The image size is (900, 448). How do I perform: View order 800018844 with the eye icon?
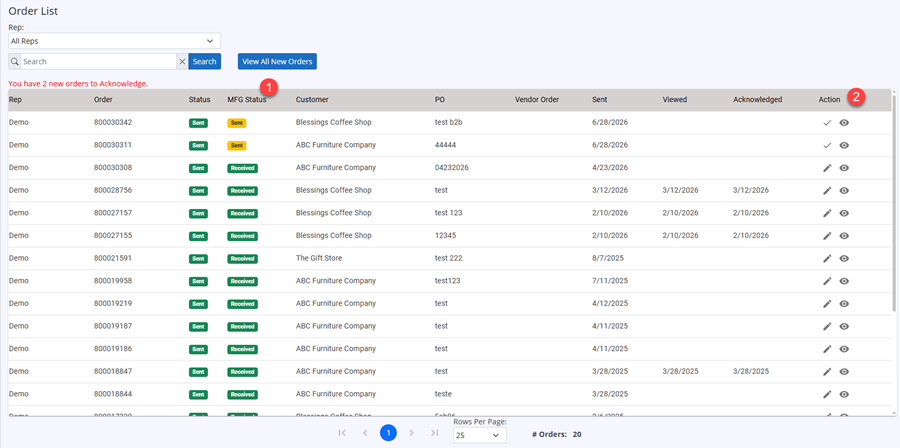[x=844, y=394]
